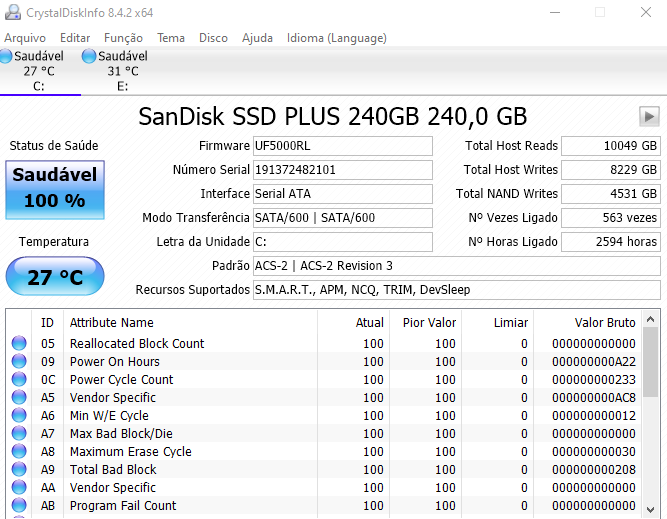Click raw value 000000000030

594,451
